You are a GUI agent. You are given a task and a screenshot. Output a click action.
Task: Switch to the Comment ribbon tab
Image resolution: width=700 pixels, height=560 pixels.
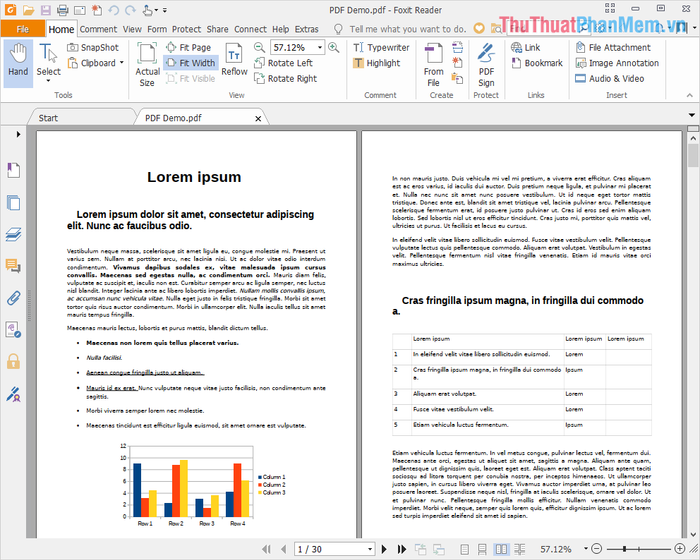tap(98, 29)
